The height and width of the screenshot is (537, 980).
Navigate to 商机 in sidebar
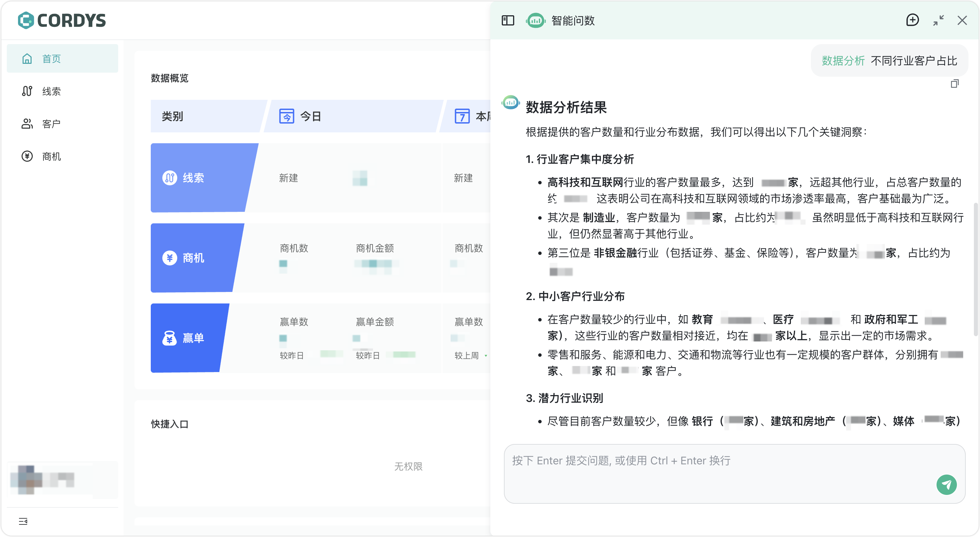[51, 156]
